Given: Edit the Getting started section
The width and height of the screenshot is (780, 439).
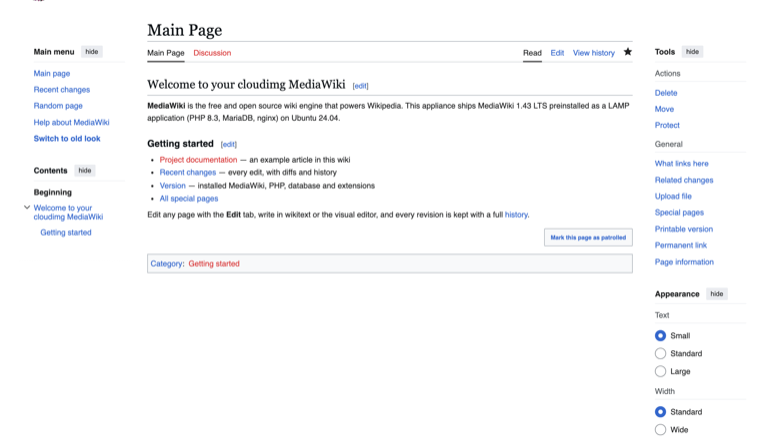Looking at the screenshot, I should coord(229,144).
